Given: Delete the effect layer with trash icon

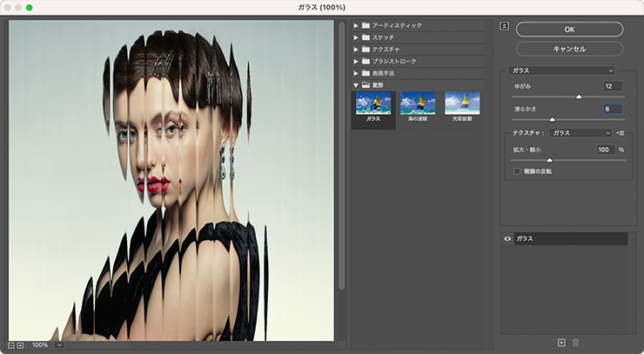Looking at the screenshot, I should 575,344.
